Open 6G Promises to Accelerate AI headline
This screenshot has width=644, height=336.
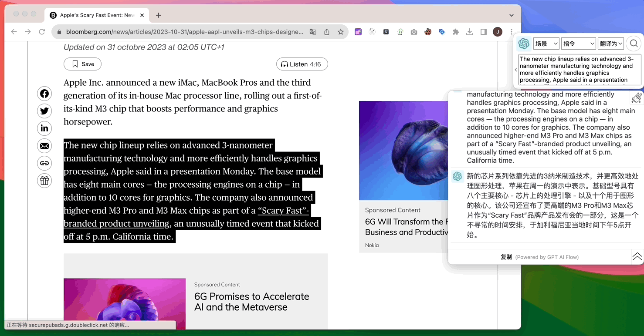coord(251,302)
